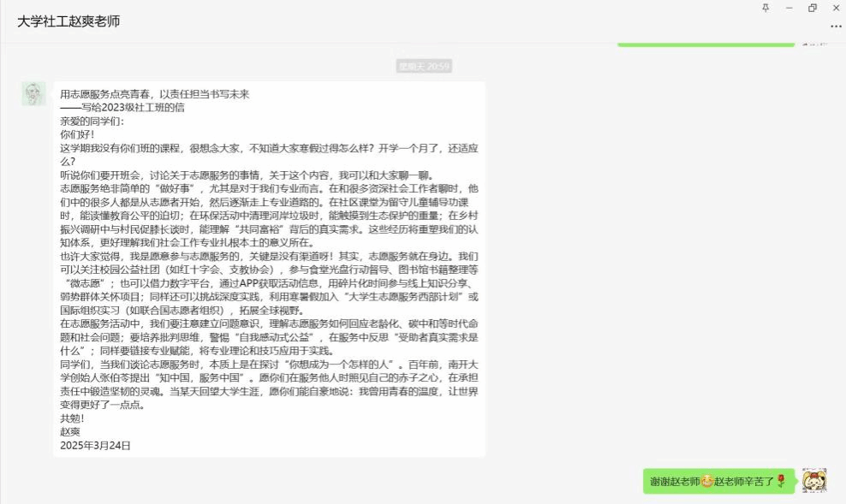Click the green bubble text 谢谢赵老师

click(x=675, y=482)
